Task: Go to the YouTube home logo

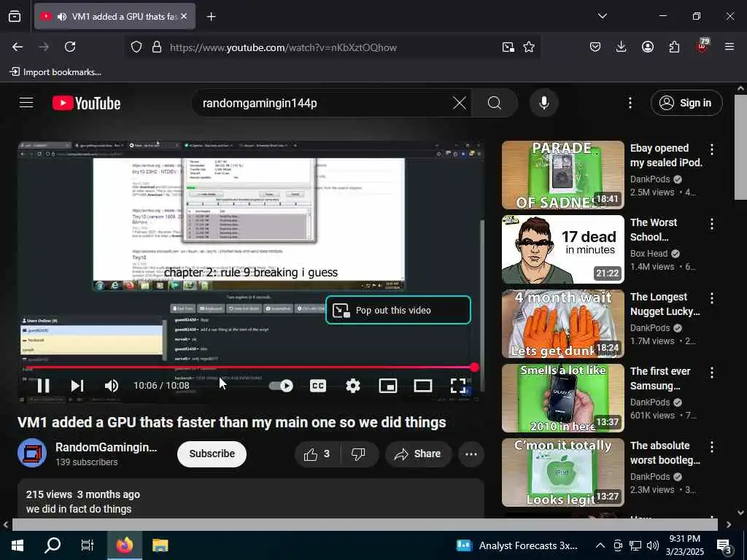Action: tap(87, 103)
